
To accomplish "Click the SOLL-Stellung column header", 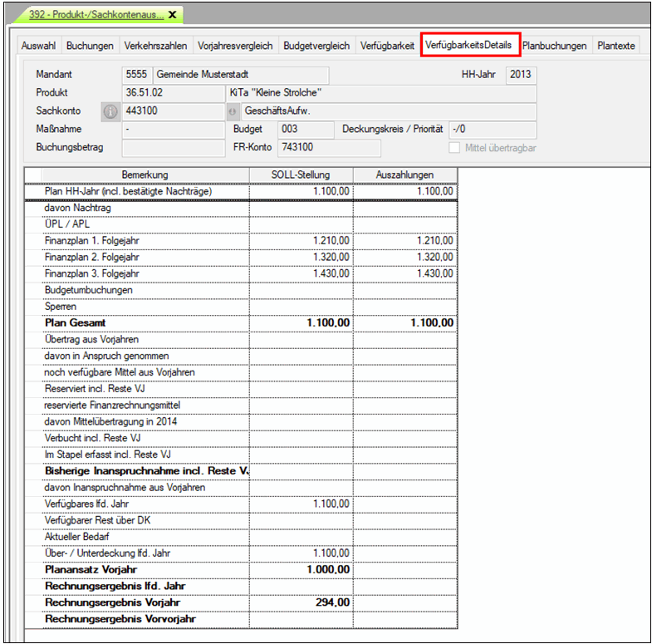I will point(301,175).
